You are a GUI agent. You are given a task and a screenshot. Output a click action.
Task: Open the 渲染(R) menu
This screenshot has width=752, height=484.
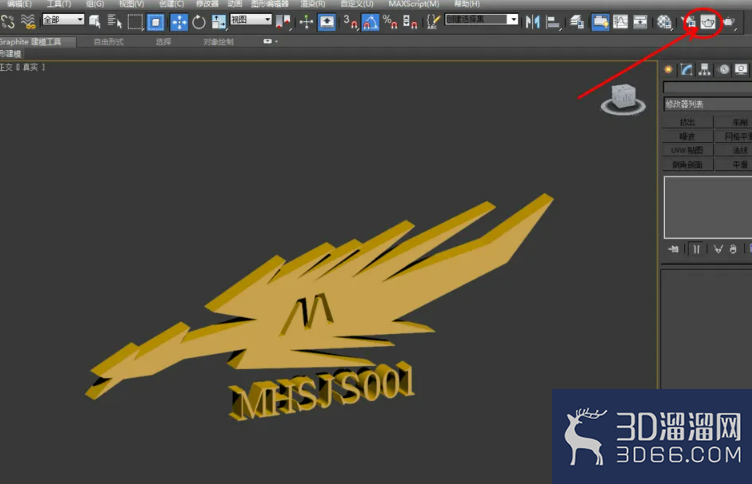click(x=313, y=4)
